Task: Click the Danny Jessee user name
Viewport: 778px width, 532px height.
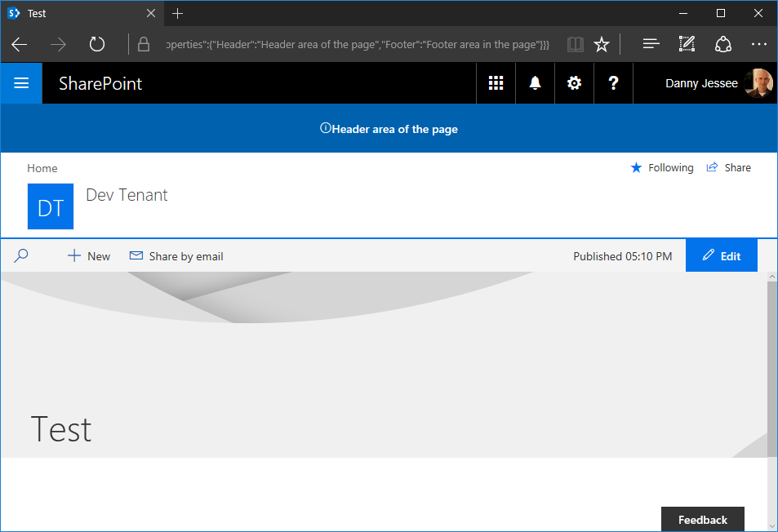Action: (x=701, y=83)
